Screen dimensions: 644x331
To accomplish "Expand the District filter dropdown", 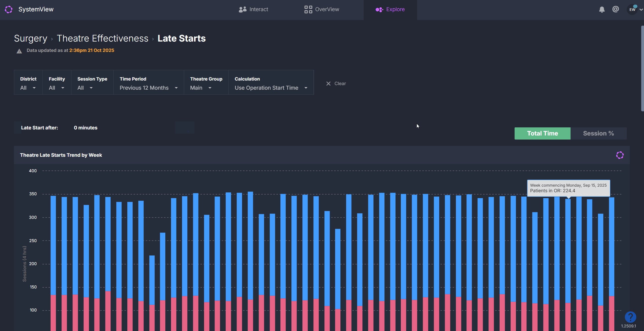I will [x=28, y=88].
